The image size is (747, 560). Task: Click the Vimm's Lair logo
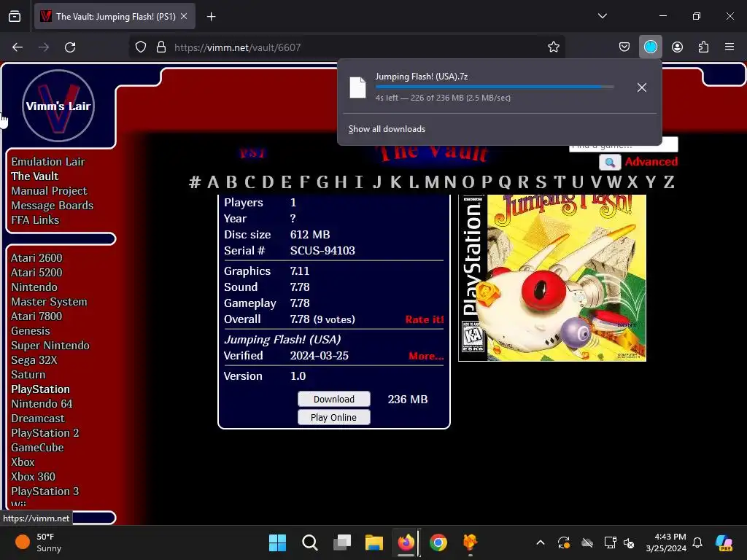pos(58,106)
